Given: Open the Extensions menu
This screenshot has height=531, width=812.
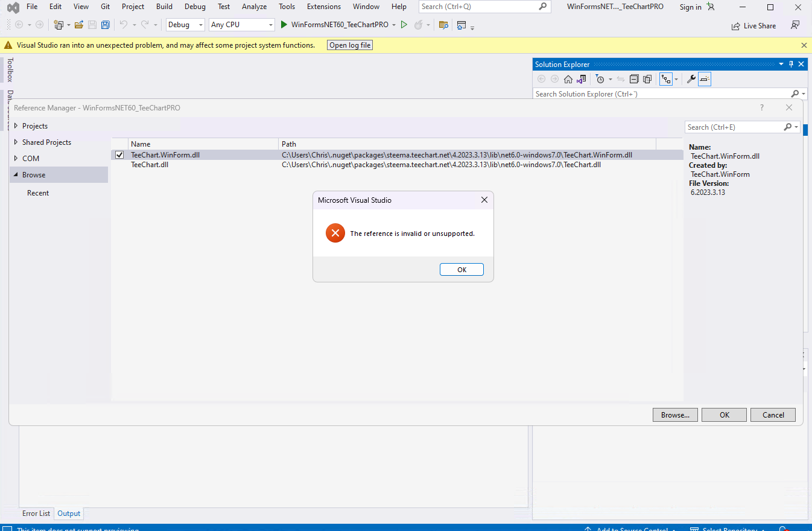Looking at the screenshot, I should [324, 7].
